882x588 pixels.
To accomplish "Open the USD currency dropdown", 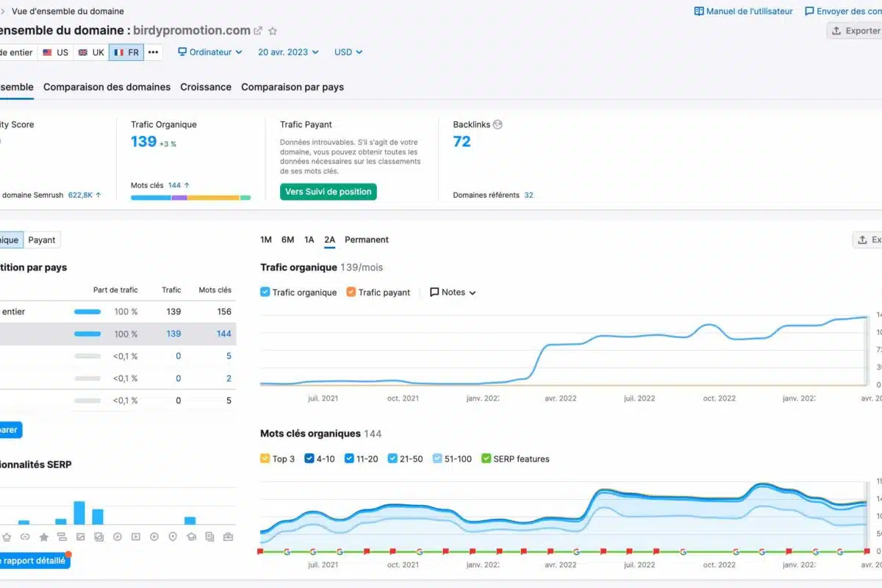I will [x=348, y=52].
